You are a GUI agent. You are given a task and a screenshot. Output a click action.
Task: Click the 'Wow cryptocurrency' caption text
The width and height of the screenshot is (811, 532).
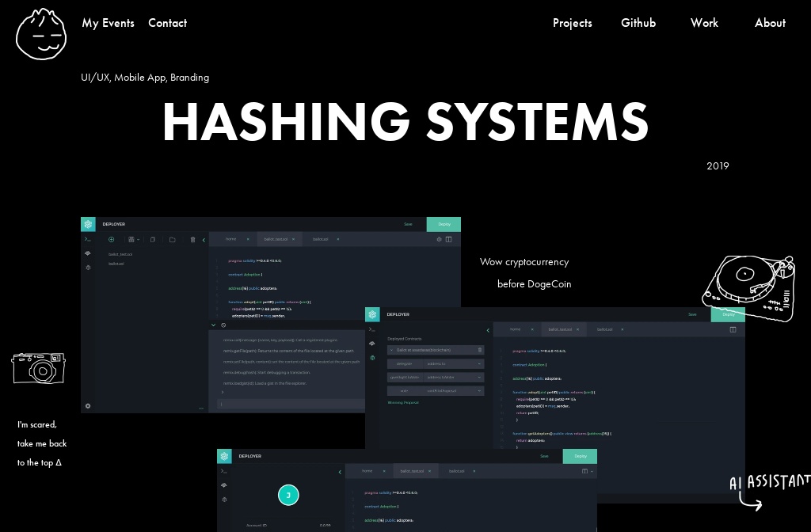pyautogui.click(x=524, y=262)
